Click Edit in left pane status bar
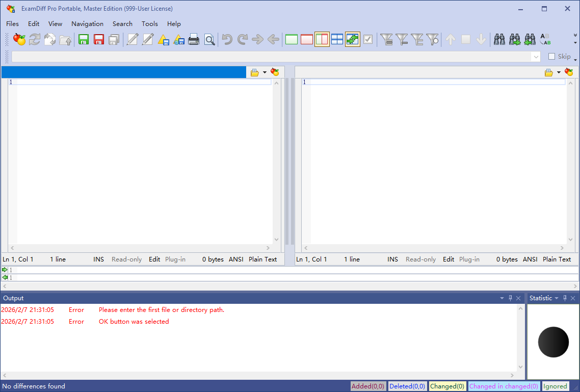580x392 pixels. (154, 259)
